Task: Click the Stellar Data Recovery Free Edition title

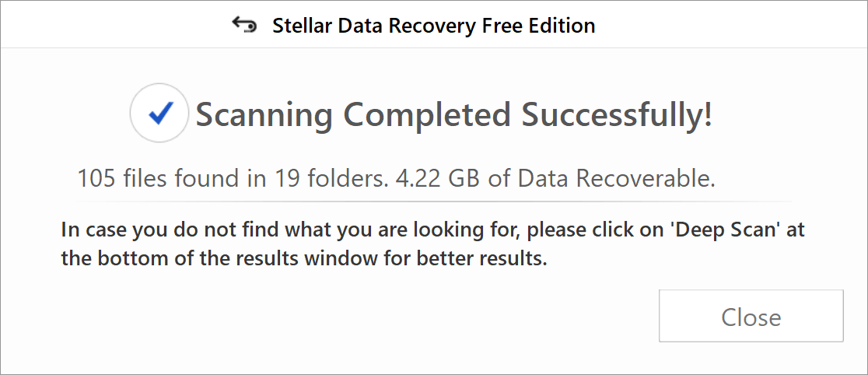Action: point(433,26)
